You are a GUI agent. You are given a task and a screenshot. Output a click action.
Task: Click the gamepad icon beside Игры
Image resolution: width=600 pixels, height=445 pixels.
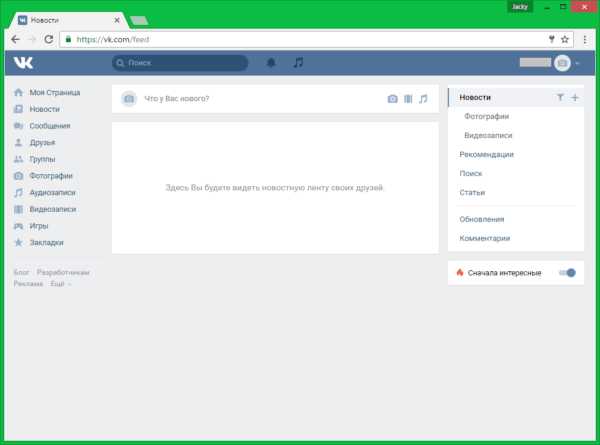18,226
